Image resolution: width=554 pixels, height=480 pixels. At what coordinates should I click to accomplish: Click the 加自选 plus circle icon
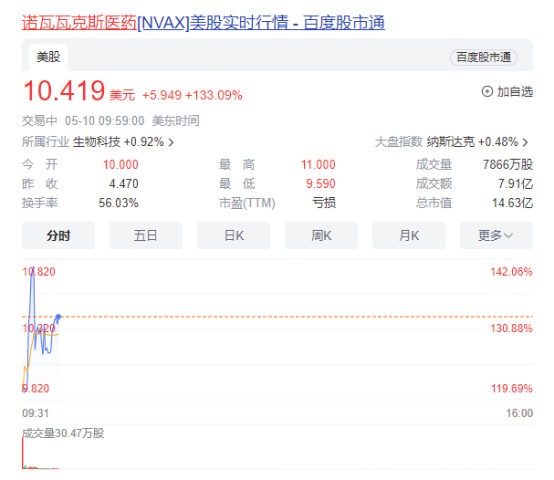click(x=487, y=92)
